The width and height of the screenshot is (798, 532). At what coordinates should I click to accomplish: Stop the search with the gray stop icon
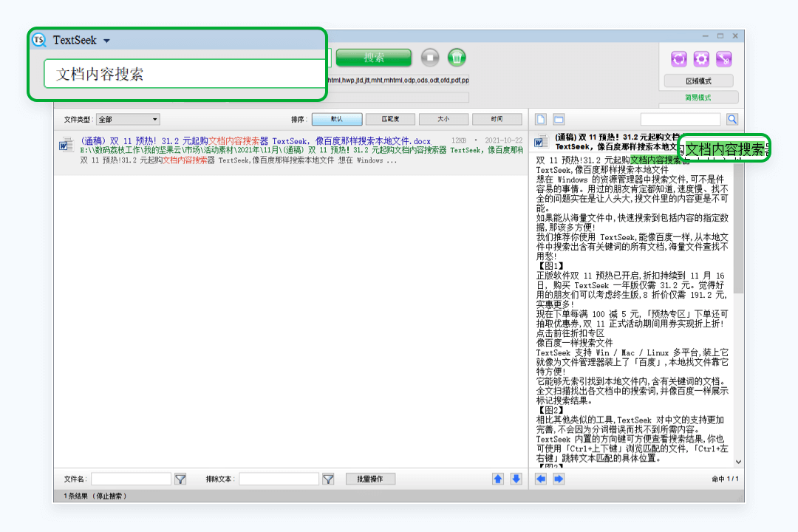(x=430, y=58)
